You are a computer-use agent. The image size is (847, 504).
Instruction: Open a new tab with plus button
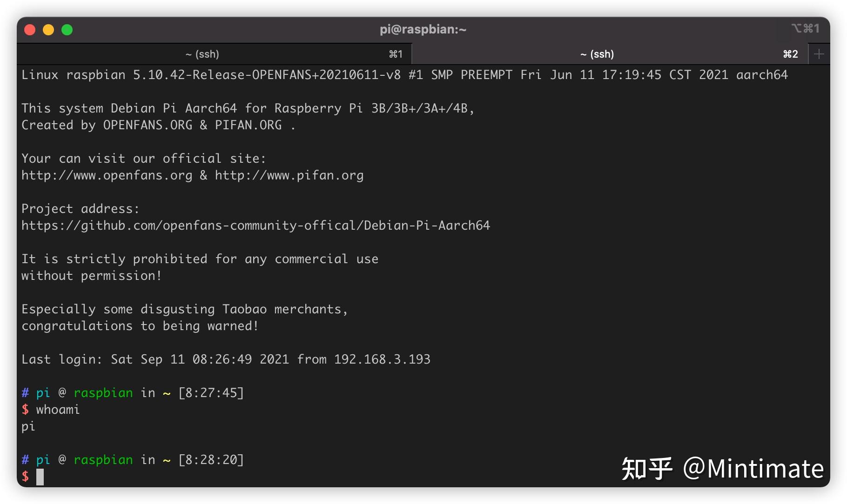click(x=819, y=54)
